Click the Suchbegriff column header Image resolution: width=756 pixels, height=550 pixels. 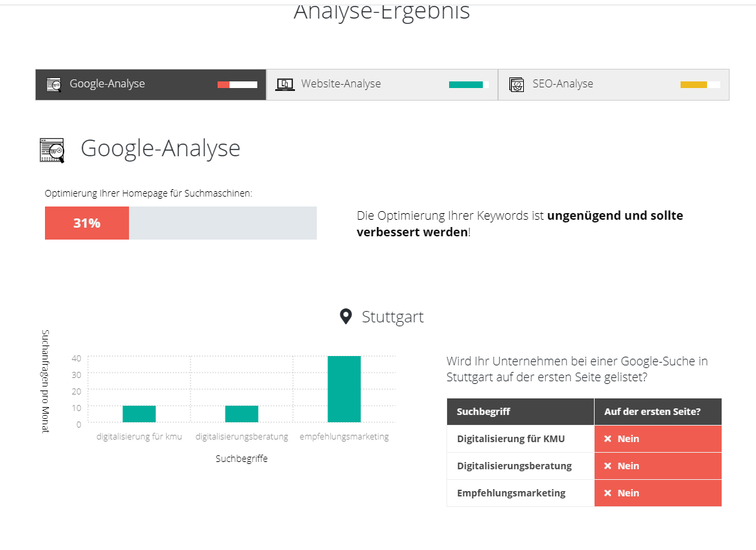(483, 412)
